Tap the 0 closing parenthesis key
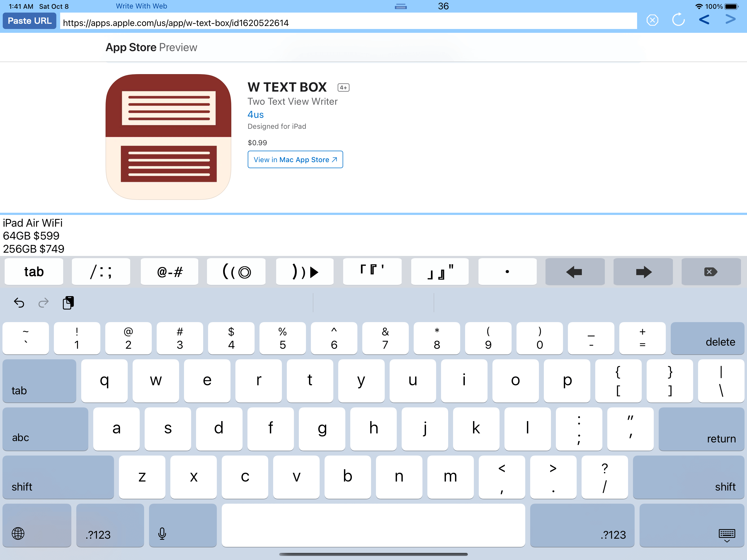747x560 pixels. pos(540,338)
